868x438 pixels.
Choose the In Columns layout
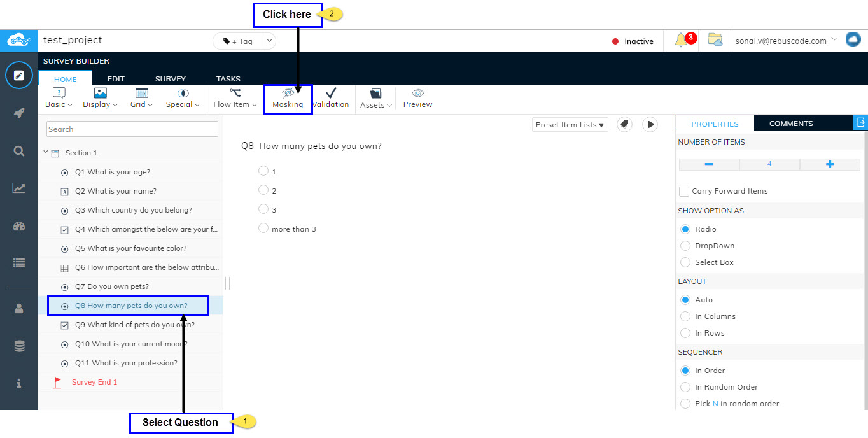[x=685, y=316]
